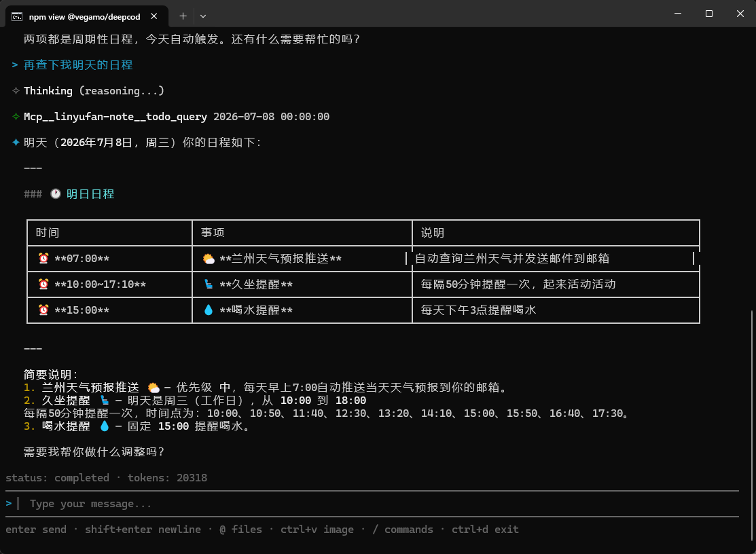
Task: Click the / commands hint
Action: point(403,530)
